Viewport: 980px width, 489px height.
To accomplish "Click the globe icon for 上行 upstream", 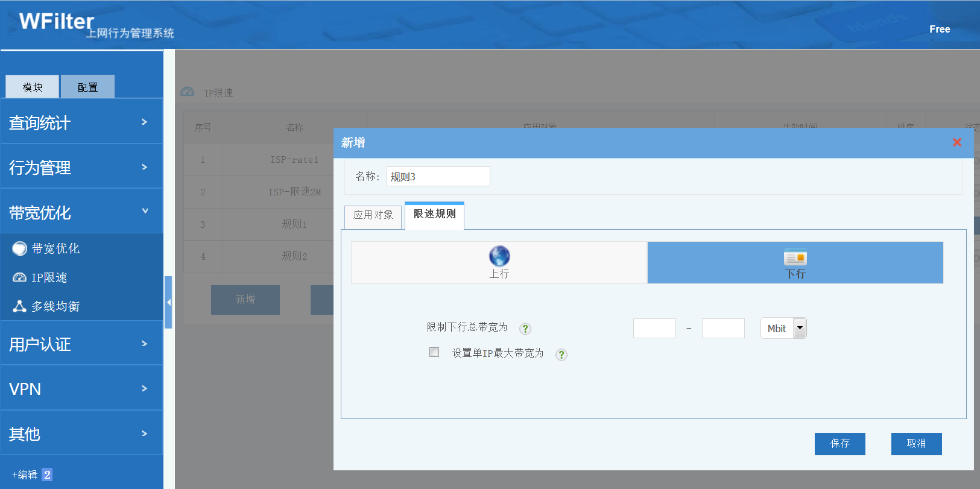I will click(499, 256).
